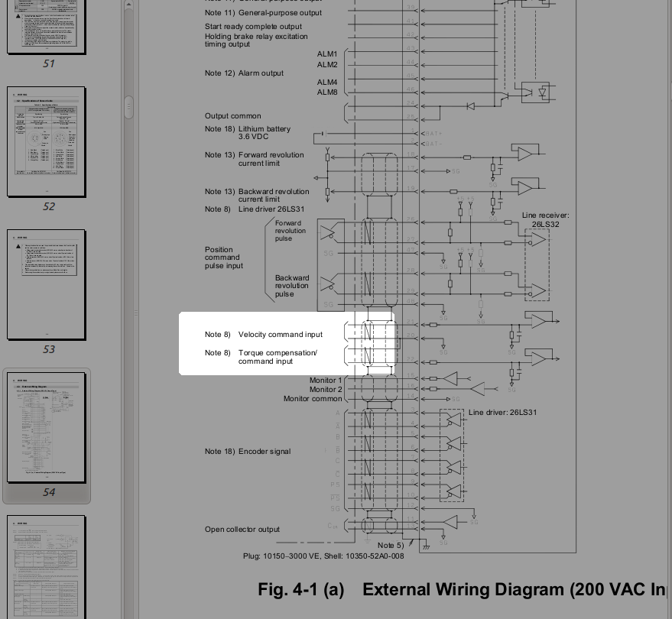This screenshot has width=672, height=619.
Task: Click the 'Start ready complete output' text
Action: click(253, 27)
